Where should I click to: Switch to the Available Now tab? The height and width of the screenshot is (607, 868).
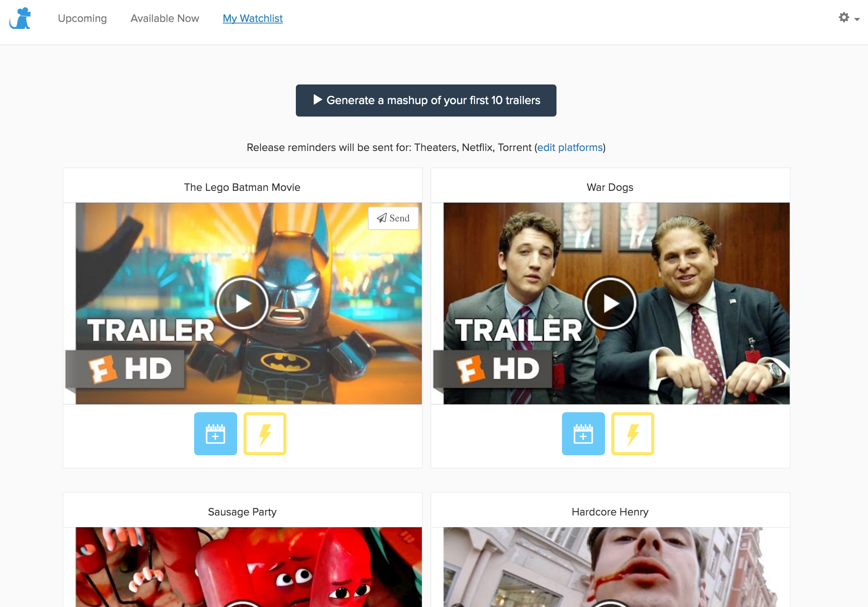pos(165,18)
